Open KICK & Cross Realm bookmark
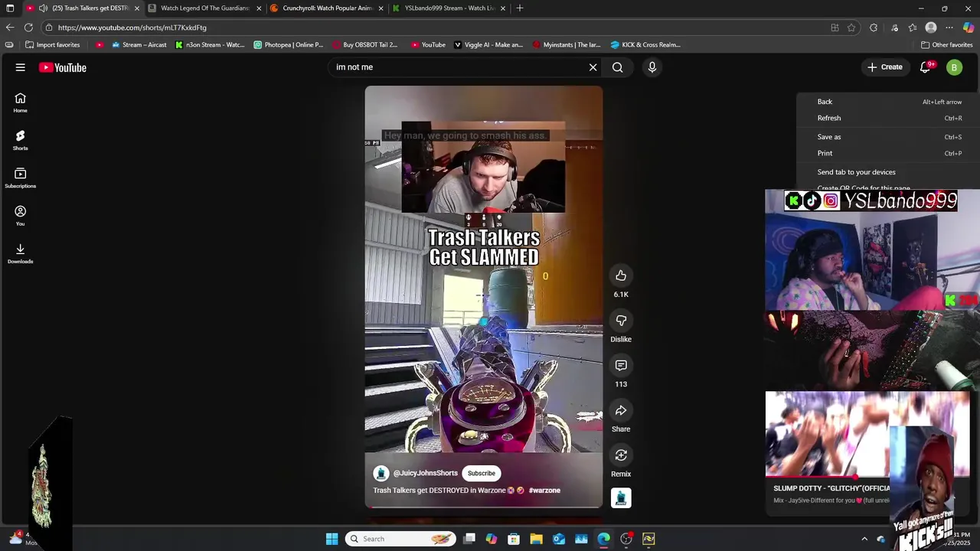Image resolution: width=980 pixels, height=551 pixels. click(x=645, y=45)
